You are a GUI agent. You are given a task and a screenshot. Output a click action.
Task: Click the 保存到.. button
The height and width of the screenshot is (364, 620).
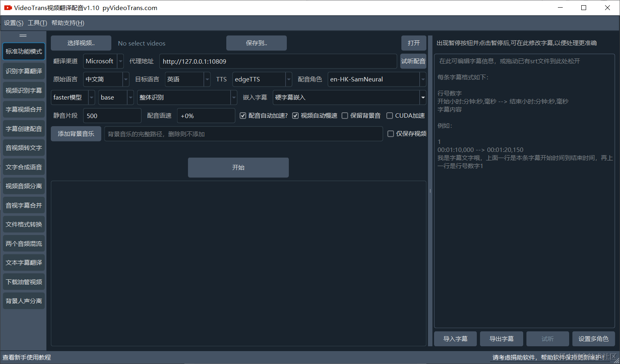click(x=257, y=43)
